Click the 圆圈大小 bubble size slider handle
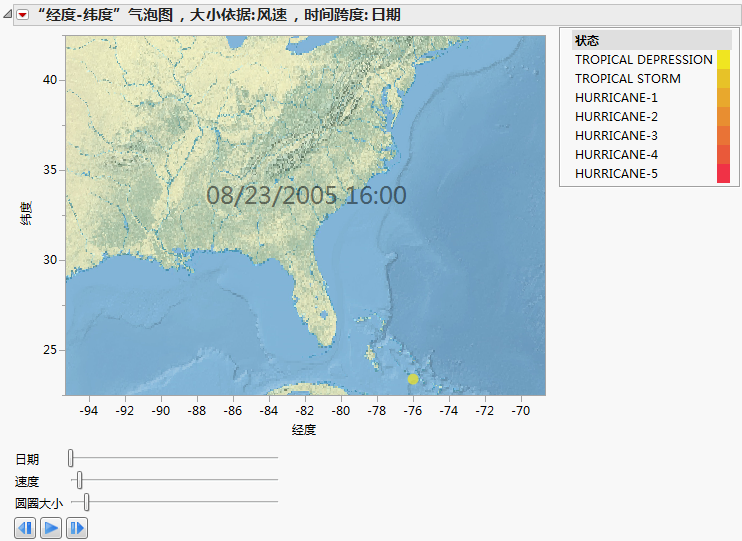The width and height of the screenshot is (742, 541). 87,502
